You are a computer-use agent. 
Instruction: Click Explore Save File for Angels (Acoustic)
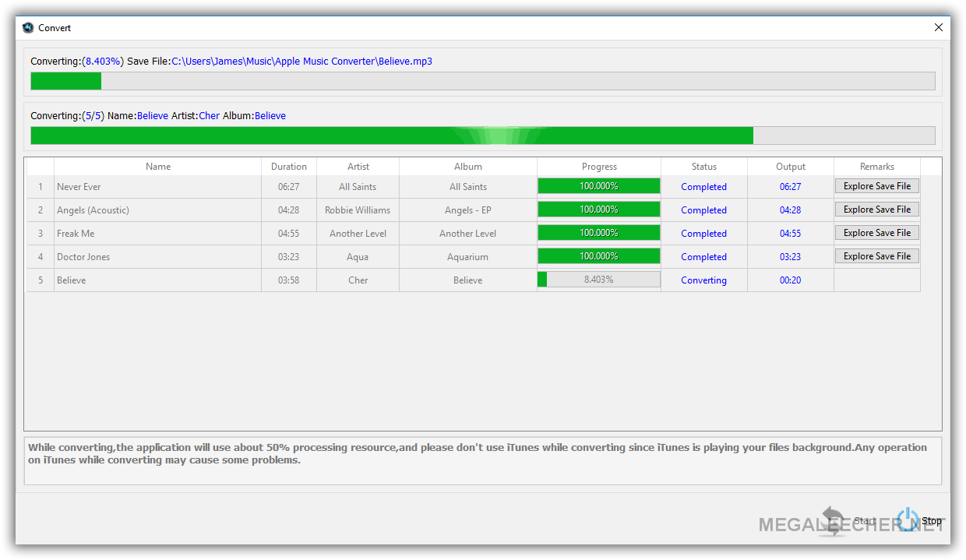point(876,210)
